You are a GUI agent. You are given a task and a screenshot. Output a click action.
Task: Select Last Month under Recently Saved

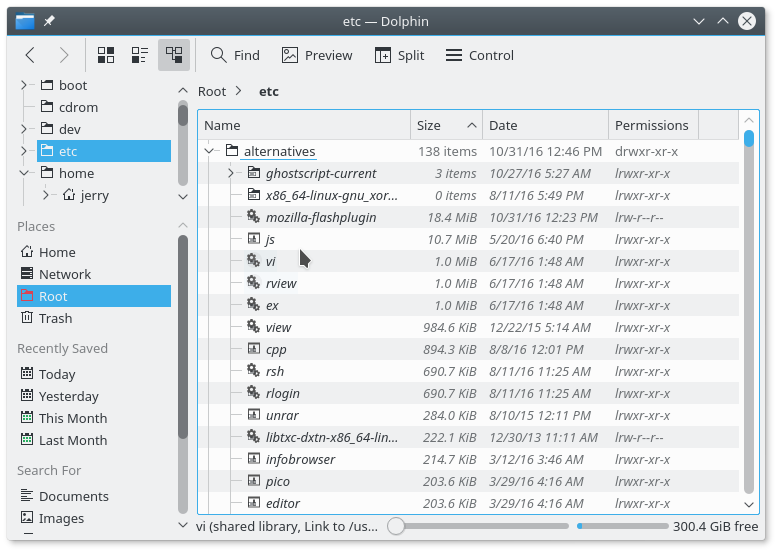pyautogui.click(x=72, y=440)
